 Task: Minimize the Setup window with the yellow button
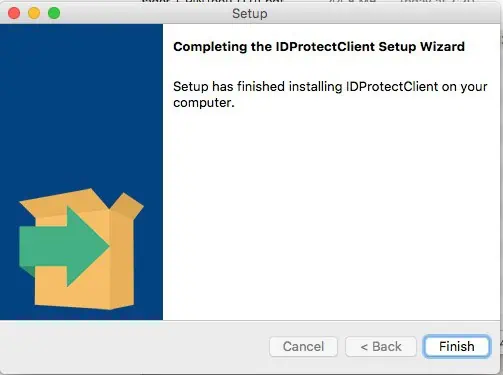[x=34, y=13]
